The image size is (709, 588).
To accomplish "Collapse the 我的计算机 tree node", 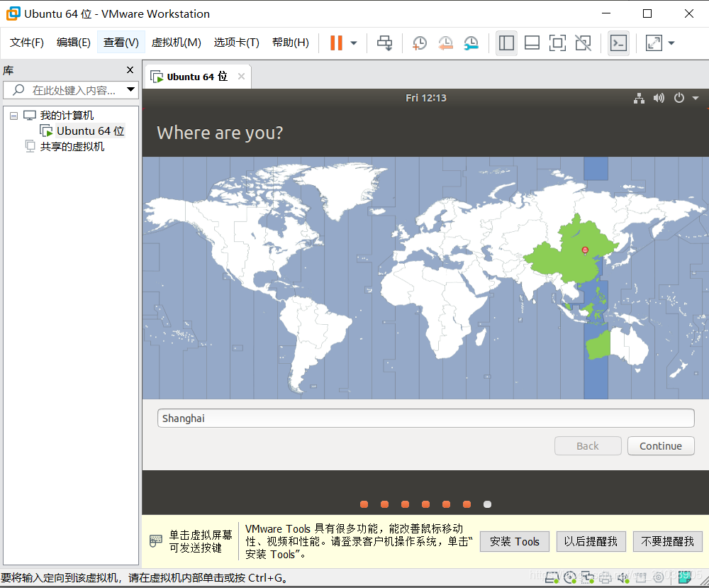I will tap(14, 116).
